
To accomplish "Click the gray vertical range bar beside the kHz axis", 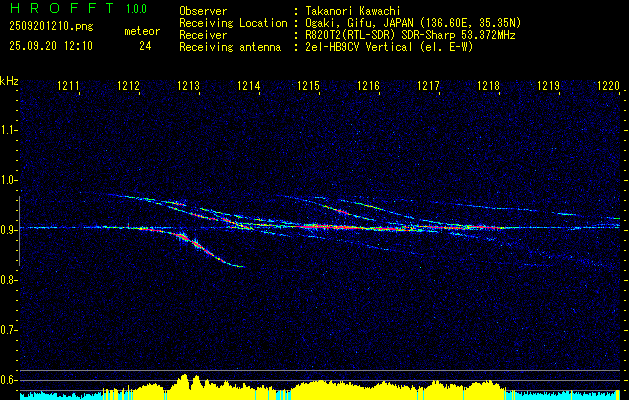I will click(19, 231).
